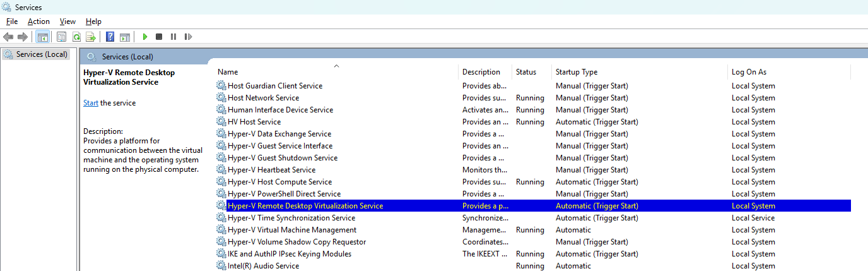Toggle Show/Hide Console Tree toolbar button
Image resolution: width=868 pixels, height=271 pixels.
[x=42, y=37]
